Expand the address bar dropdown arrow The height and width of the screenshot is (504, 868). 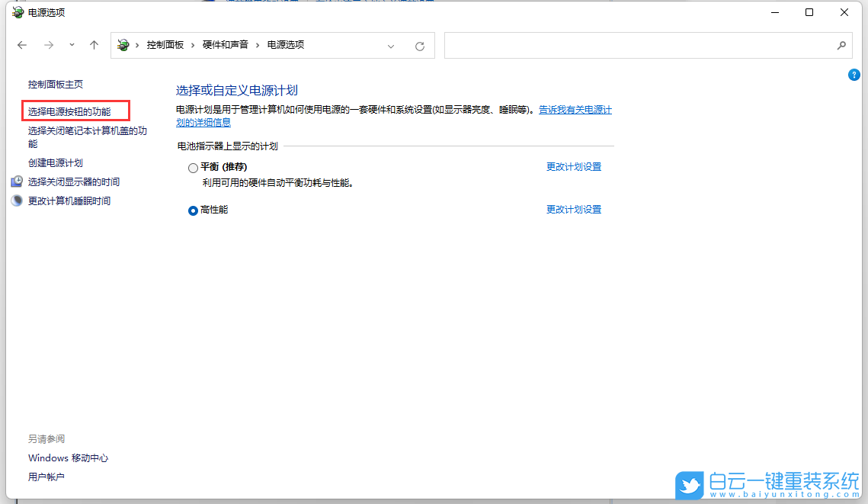point(391,46)
